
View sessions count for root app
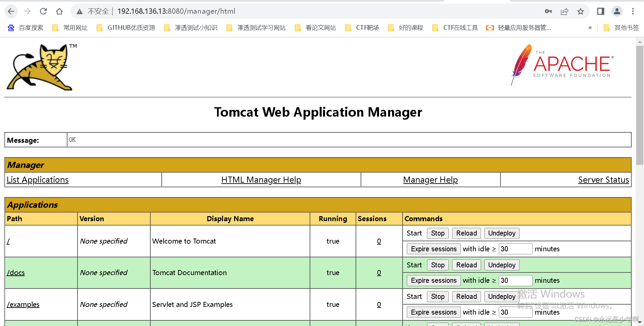[379, 241]
